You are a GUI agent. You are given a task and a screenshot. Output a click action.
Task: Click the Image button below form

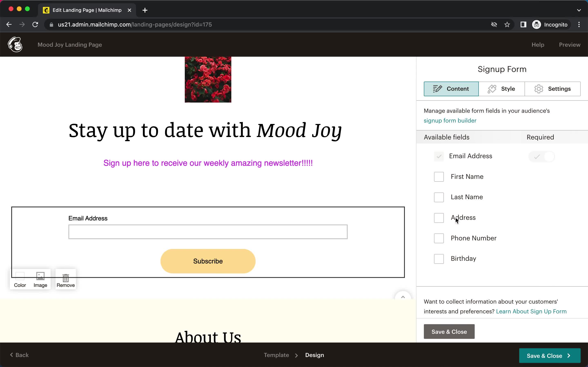click(40, 279)
